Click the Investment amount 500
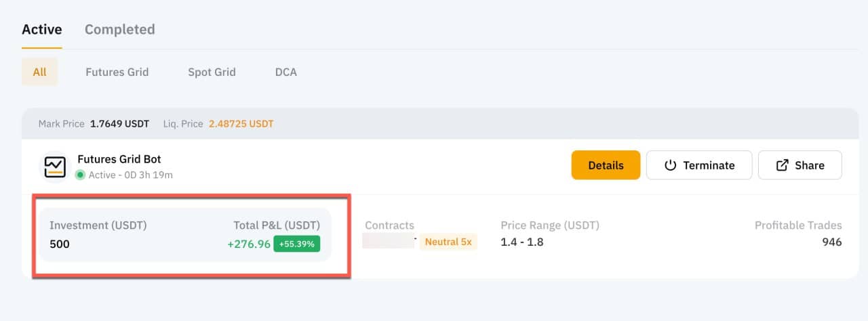Viewport: 868px width, 321px height. coord(60,244)
